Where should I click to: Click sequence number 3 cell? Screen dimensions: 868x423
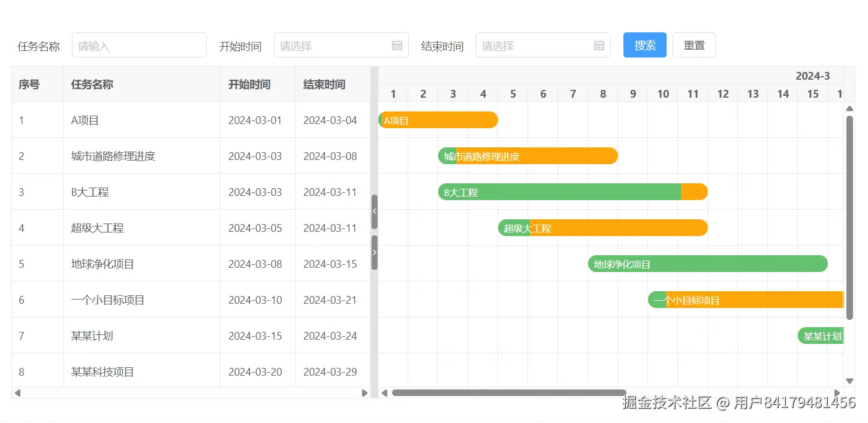38,192
